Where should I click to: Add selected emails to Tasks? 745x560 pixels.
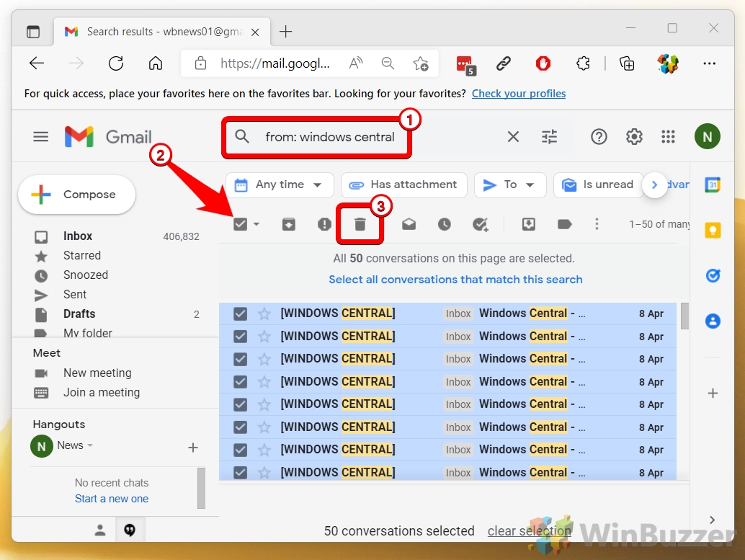[x=481, y=224]
